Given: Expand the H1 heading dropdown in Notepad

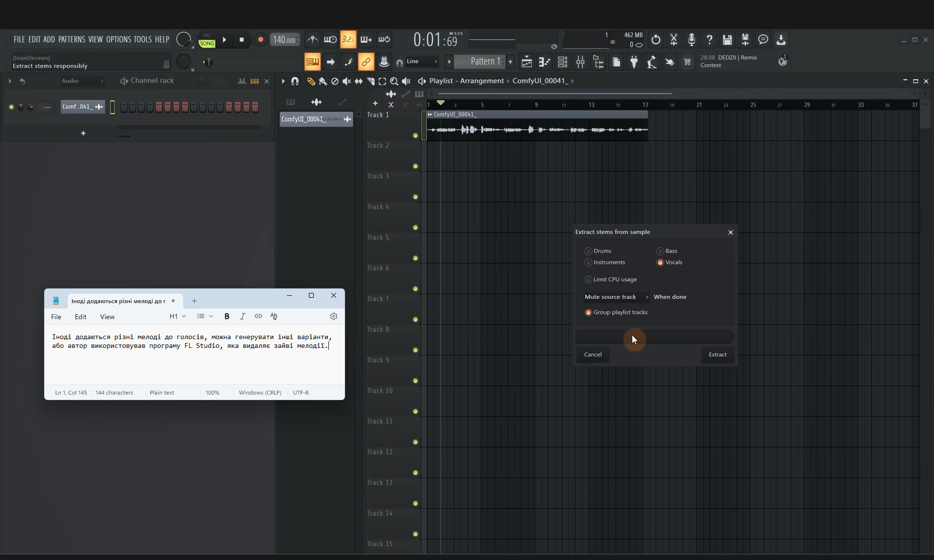Looking at the screenshot, I should 178,316.
